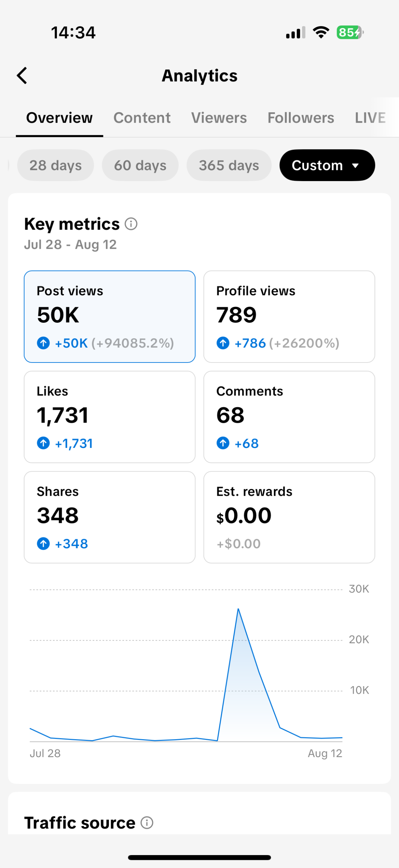399x868 pixels.
Task: Tap the Comments increase arrow icon
Action: pyautogui.click(x=223, y=443)
